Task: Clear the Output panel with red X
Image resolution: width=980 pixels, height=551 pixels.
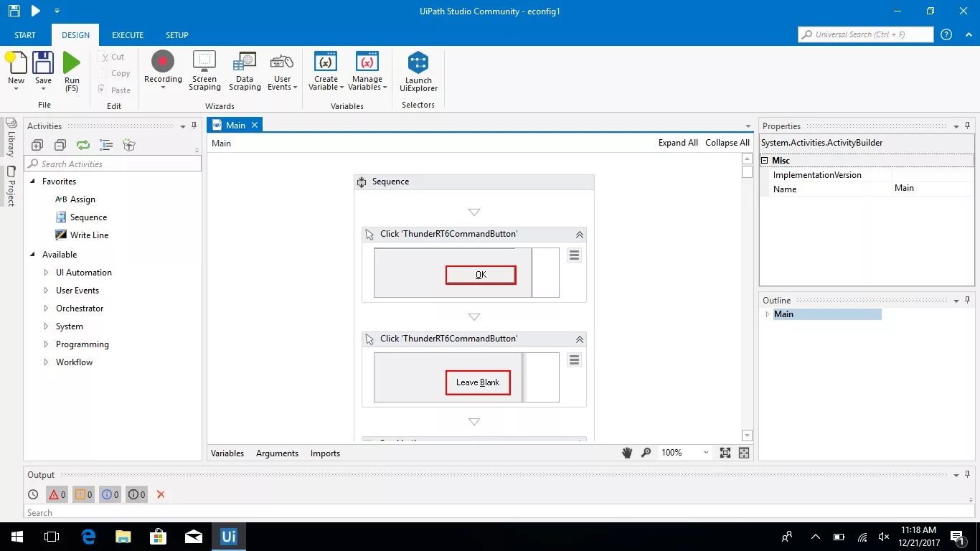Action: [161, 494]
